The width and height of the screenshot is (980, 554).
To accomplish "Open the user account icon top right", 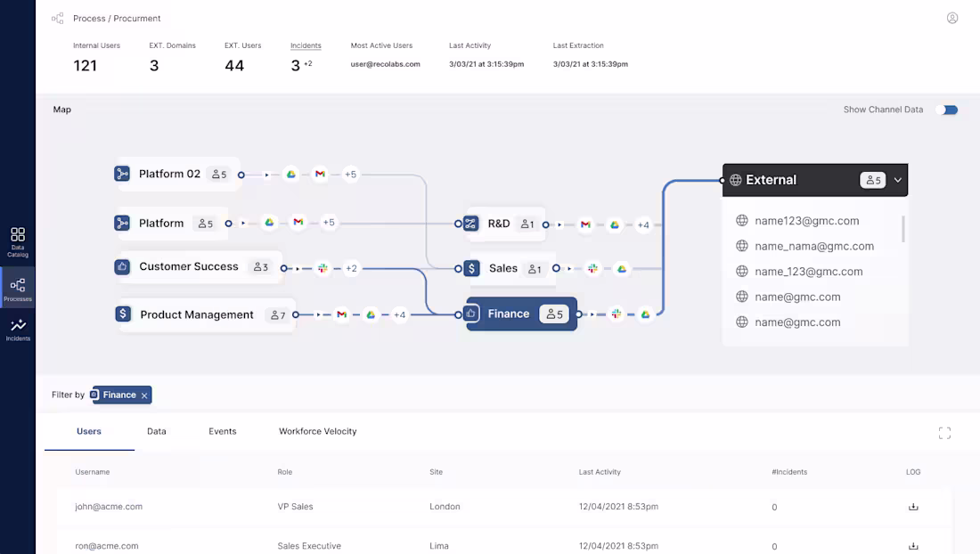I will pyautogui.click(x=952, y=17).
